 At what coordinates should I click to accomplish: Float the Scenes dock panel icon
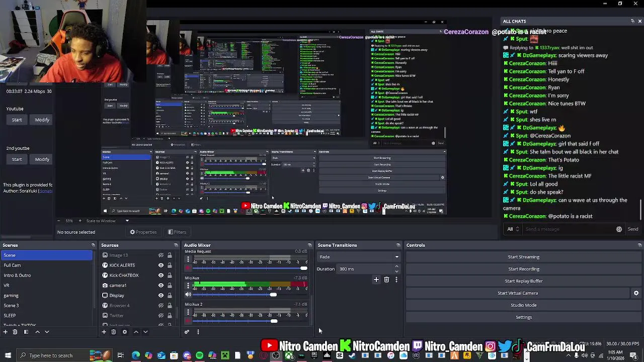(x=93, y=245)
